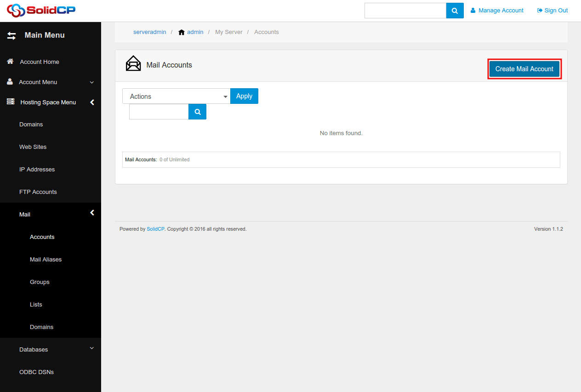Open SolidCP link in footer
Image resolution: width=581 pixels, height=392 pixels.
(155, 229)
